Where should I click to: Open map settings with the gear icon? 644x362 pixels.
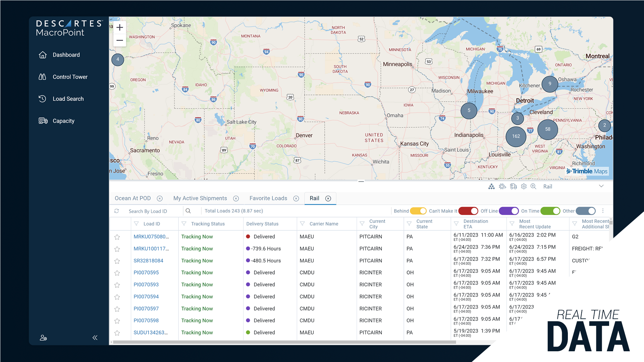[x=524, y=187]
